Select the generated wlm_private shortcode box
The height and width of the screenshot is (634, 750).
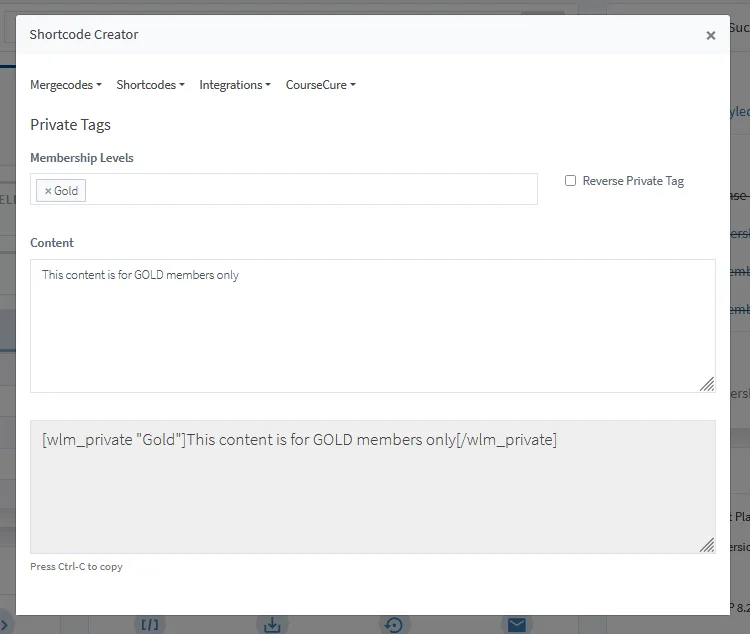click(373, 487)
